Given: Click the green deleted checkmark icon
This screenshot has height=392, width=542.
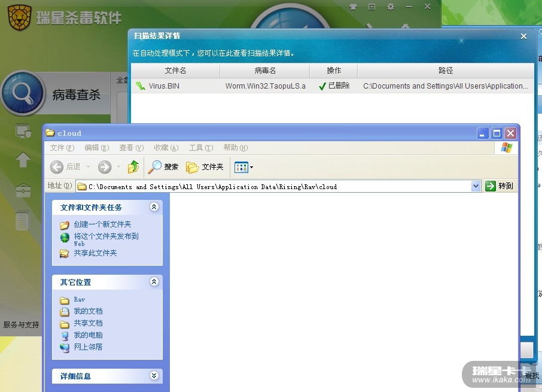Looking at the screenshot, I should (x=322, y=86).
